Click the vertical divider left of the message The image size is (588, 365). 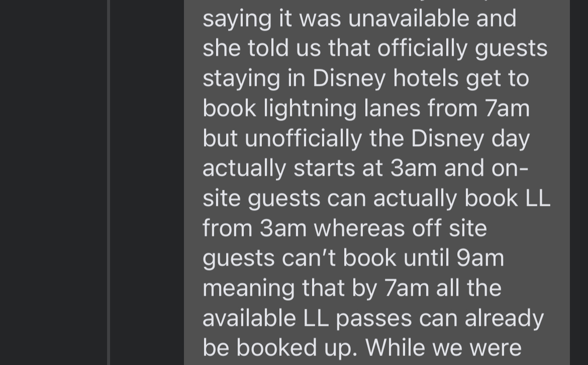pos(109,182)
